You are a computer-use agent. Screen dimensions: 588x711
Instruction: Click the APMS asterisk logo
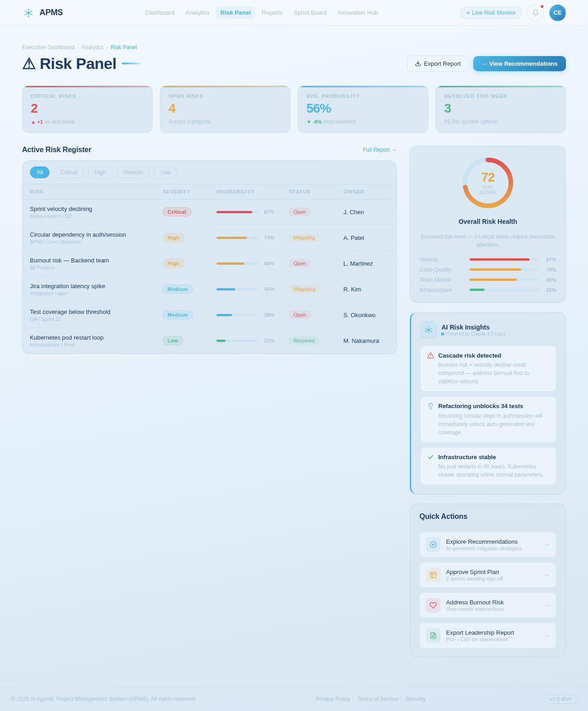(x=28, y=13)
